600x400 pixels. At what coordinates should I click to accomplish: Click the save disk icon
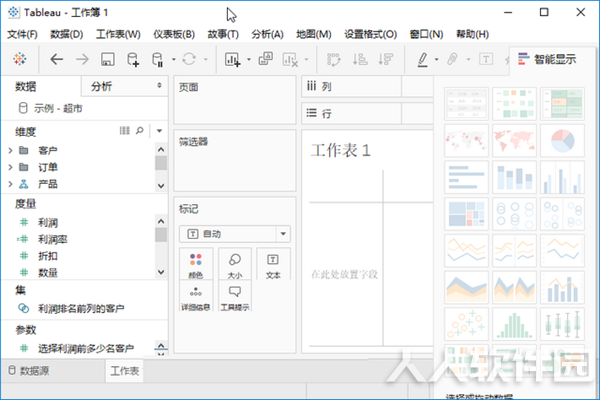108,59
